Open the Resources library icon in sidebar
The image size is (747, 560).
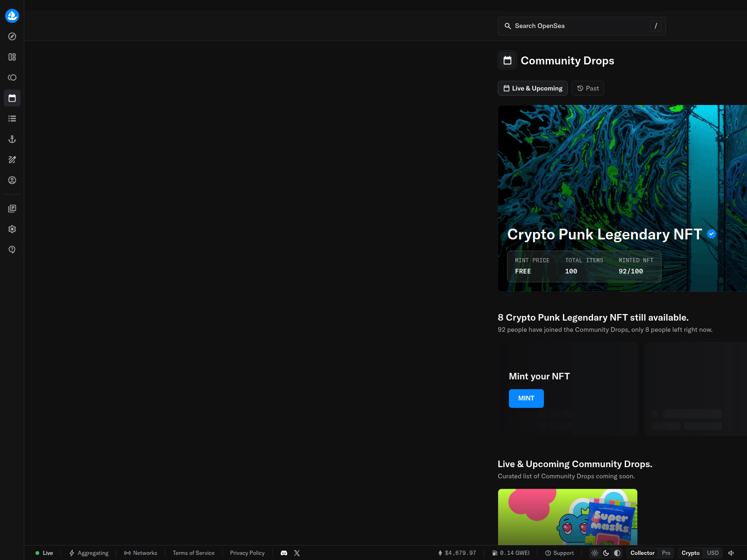coord(12,209)
